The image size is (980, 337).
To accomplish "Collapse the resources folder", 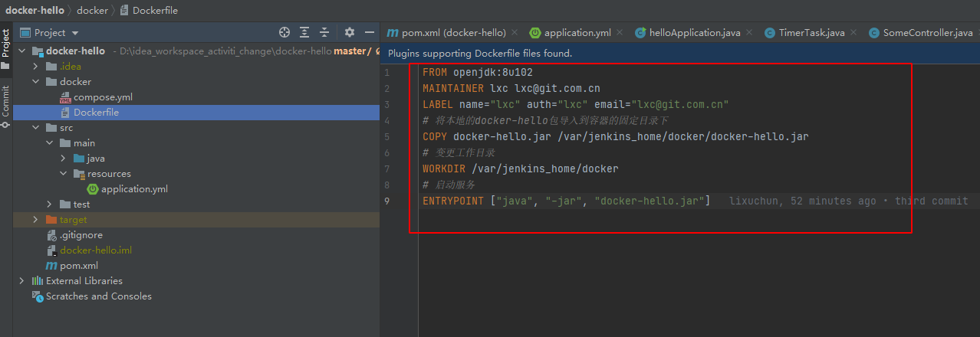I will coord(64,174).
